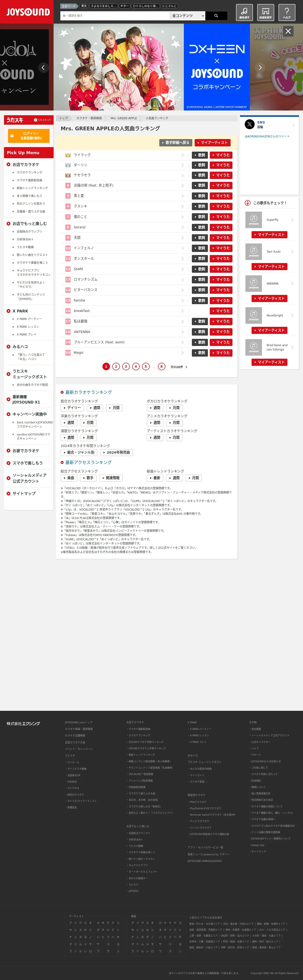Click the JOYSOUND logo
This screenshot has height=980, width=303.
pos(28,12)
